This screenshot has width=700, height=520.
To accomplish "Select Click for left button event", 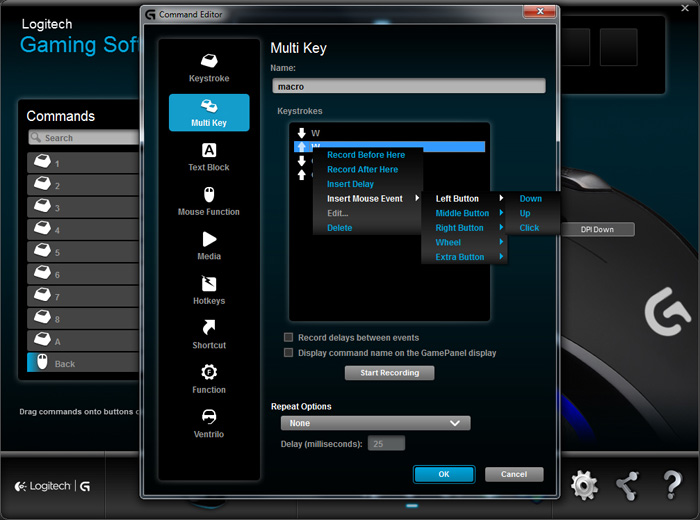I will pos(529,228).
